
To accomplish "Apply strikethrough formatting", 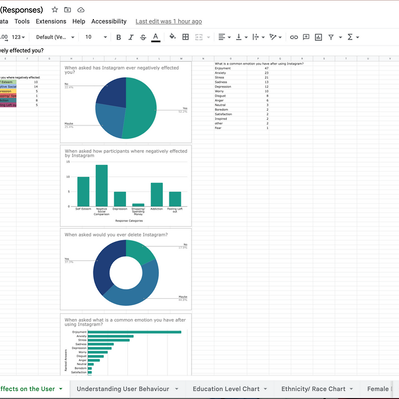I will pyautogui.click(x=143, y=37).
